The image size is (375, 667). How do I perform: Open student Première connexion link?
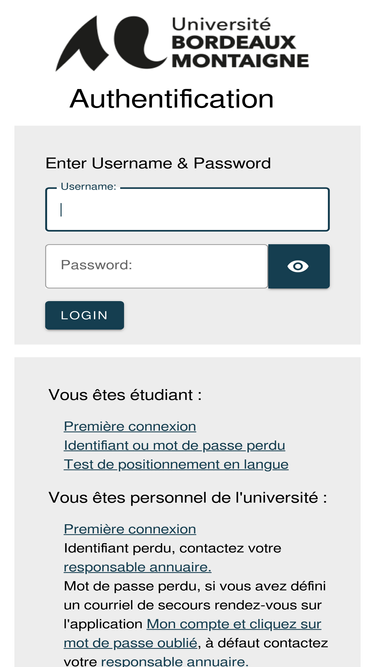click(x=130, y=426)
